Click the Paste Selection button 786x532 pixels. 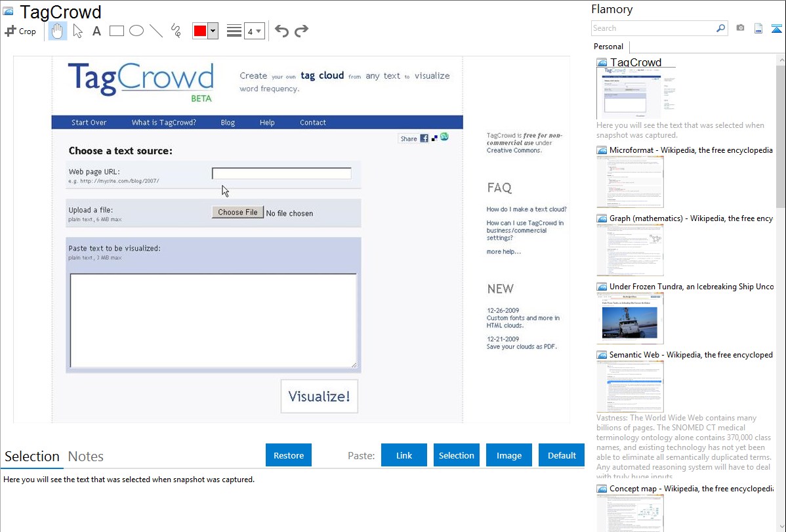coord(456,455)
